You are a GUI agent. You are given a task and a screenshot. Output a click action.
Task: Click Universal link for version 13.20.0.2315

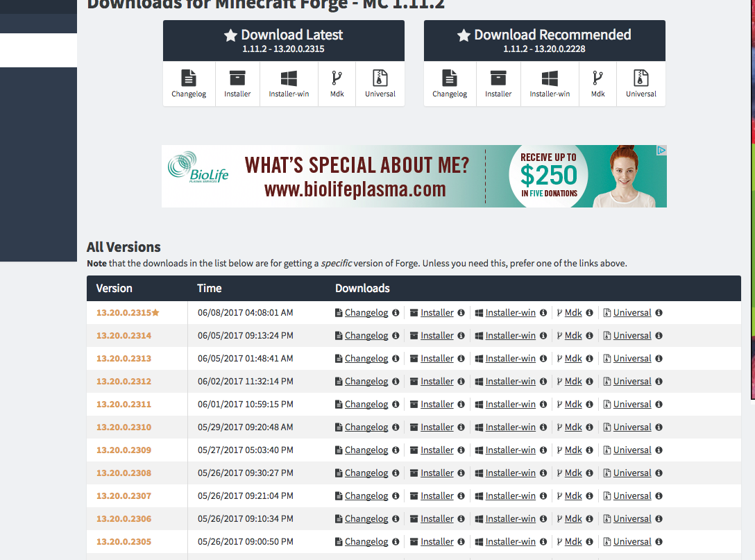632,312
